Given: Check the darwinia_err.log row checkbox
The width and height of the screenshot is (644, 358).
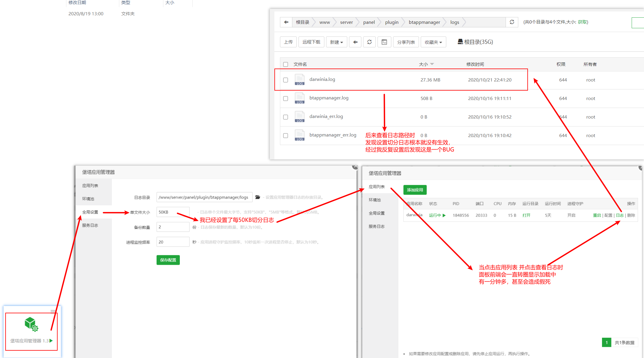Looking at the screenshot, I should (286, 117).
